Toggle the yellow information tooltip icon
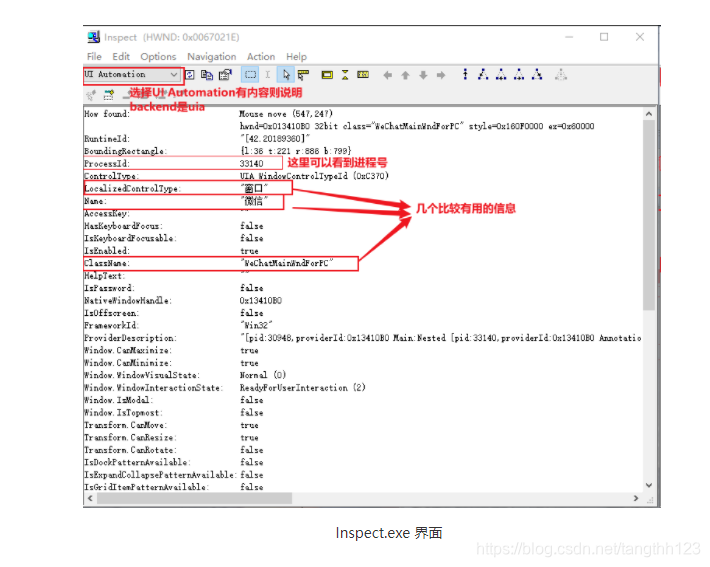 coord(363,75)
